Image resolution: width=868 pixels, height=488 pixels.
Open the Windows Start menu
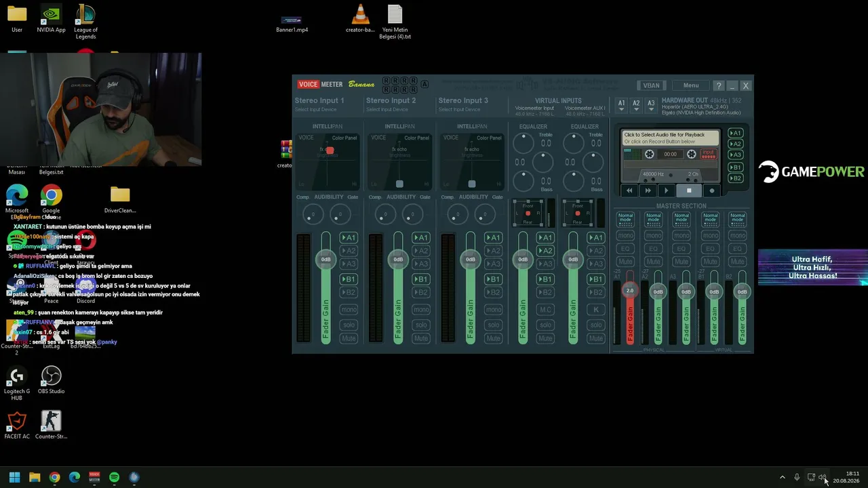tap(14, 477)
